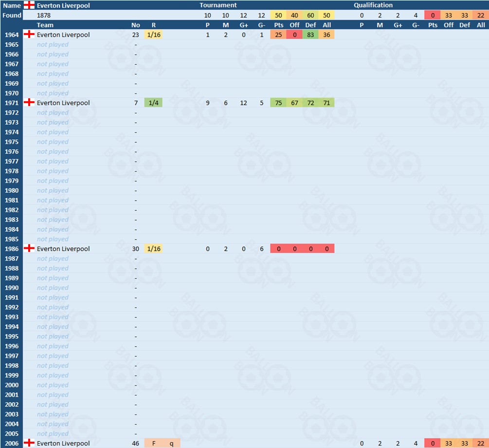Click the 1985 year row header
This screenshot has height=448, width=489.
(12, 239)
